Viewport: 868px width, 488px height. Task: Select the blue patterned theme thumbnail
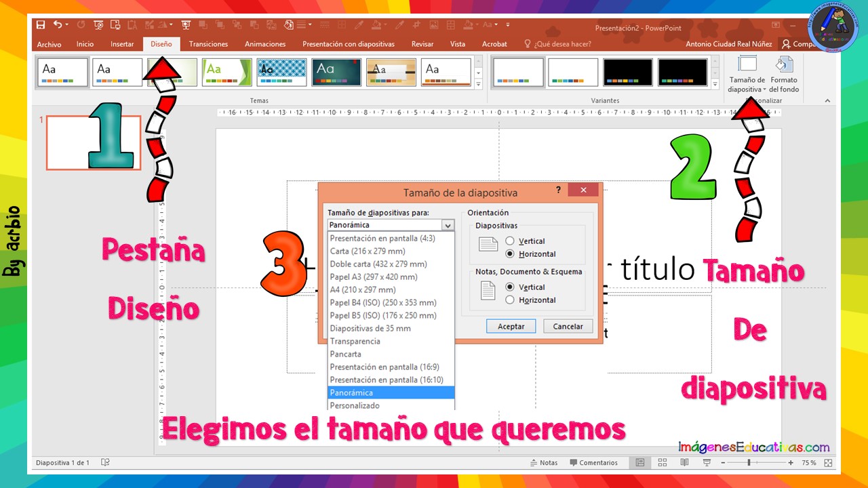click(x=282, y=72)
